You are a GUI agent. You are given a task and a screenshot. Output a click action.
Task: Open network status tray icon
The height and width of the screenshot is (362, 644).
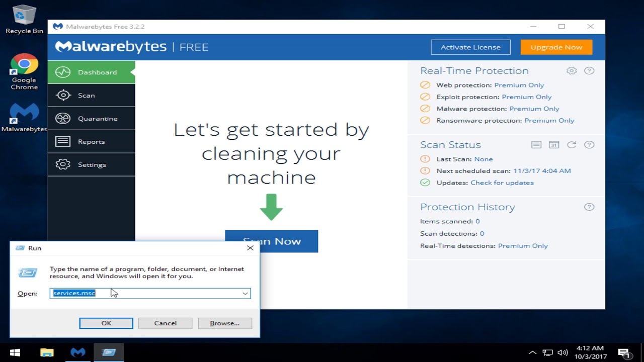547,353
